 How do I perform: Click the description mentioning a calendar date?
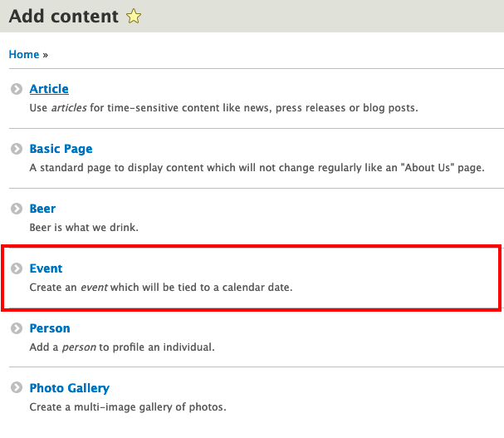click(x=161, y=288)
